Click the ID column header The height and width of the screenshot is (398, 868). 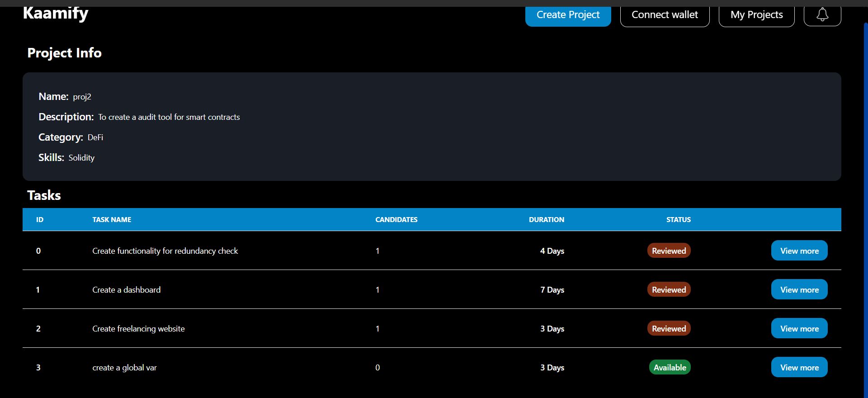coord(40,220)
